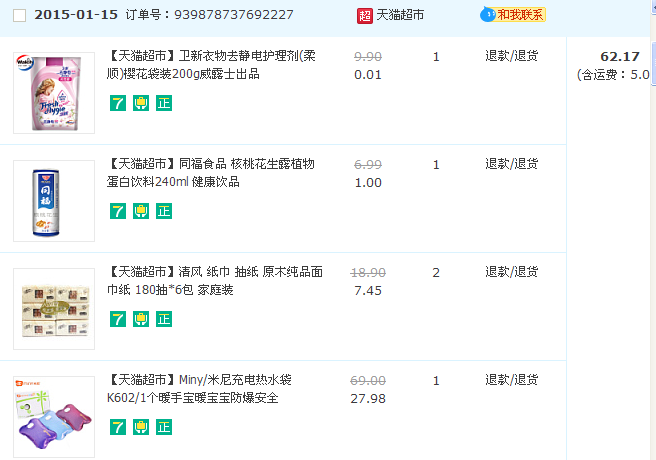
Task: Click 退款/退货 for the Miny hot water bag
Action: point(512,380)
